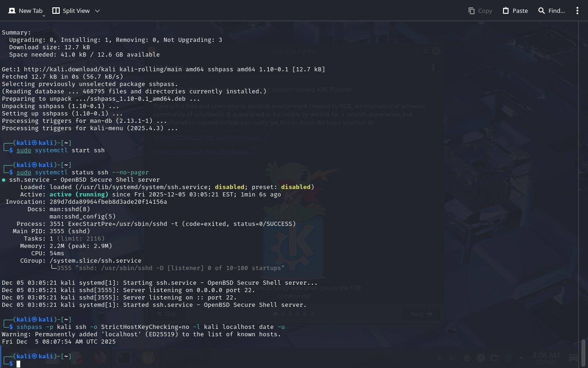
Task: Open the three-dot kebab menu
Action: (x=577, y=11)
